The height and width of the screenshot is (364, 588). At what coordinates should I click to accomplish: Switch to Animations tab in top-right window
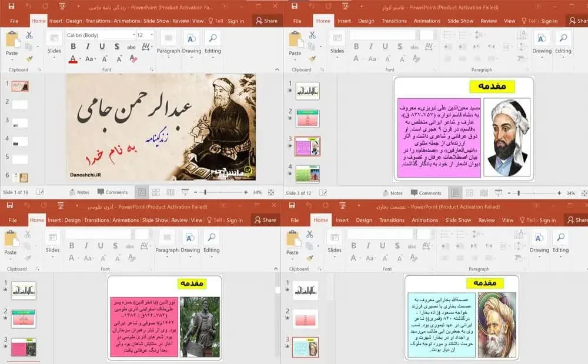(427, 21)
